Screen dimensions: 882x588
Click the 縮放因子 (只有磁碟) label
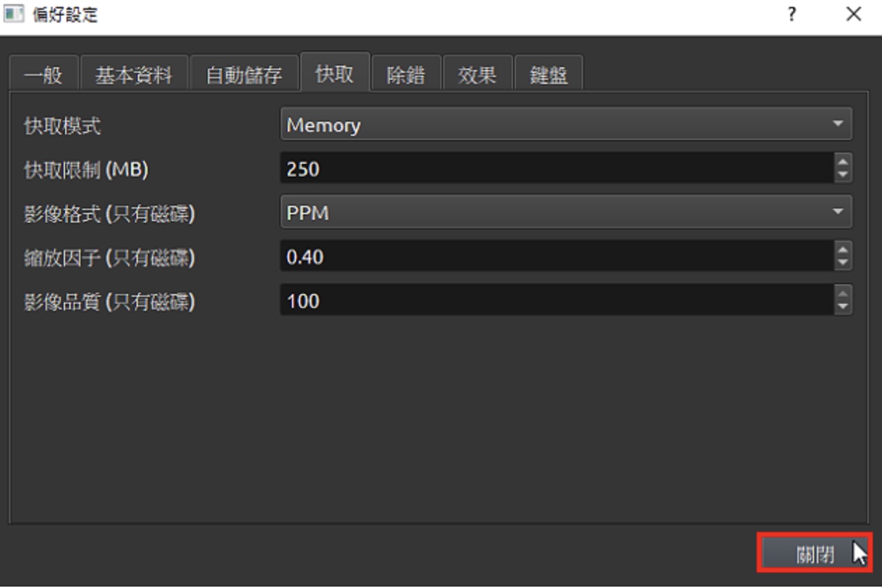[109, 258]
